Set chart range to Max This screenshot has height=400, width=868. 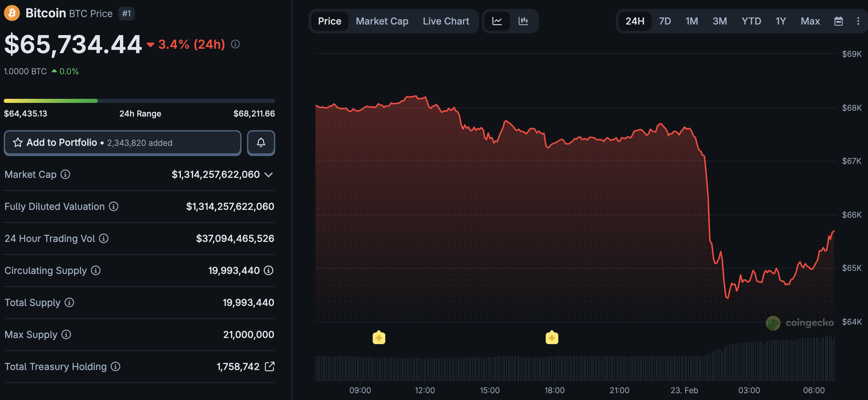(810, 21)
